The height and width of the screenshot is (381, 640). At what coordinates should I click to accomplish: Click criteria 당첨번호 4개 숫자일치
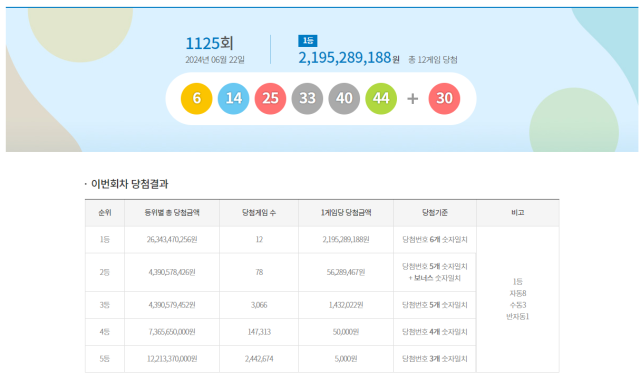[x=435, y=332]
